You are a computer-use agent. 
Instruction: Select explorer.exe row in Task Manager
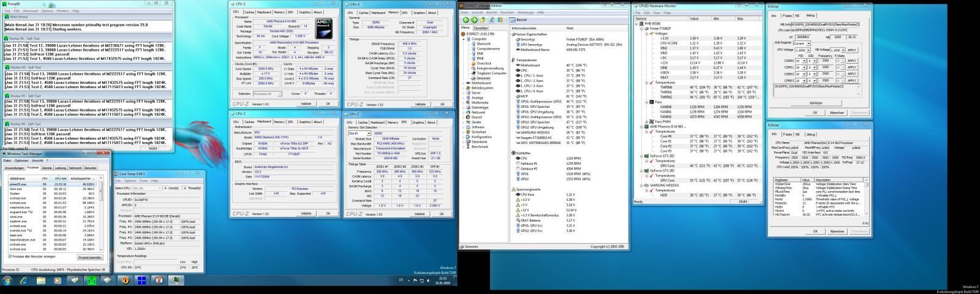point(53,221)
